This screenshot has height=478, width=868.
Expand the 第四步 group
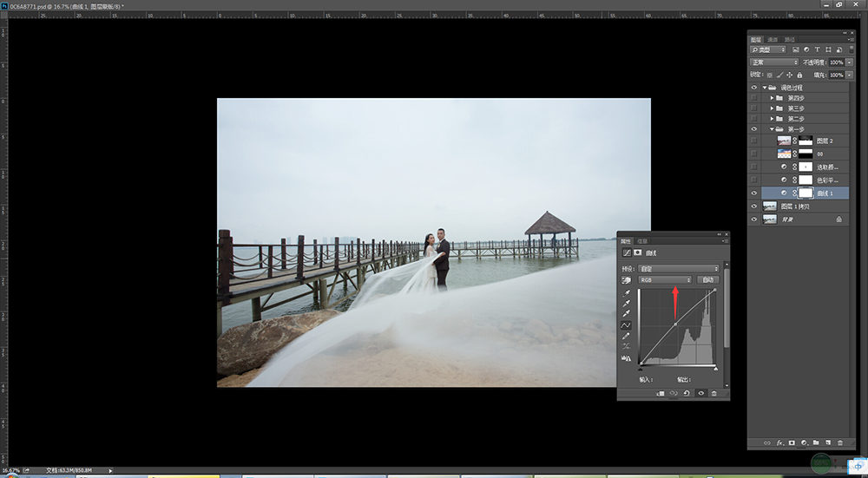[773, 98]
